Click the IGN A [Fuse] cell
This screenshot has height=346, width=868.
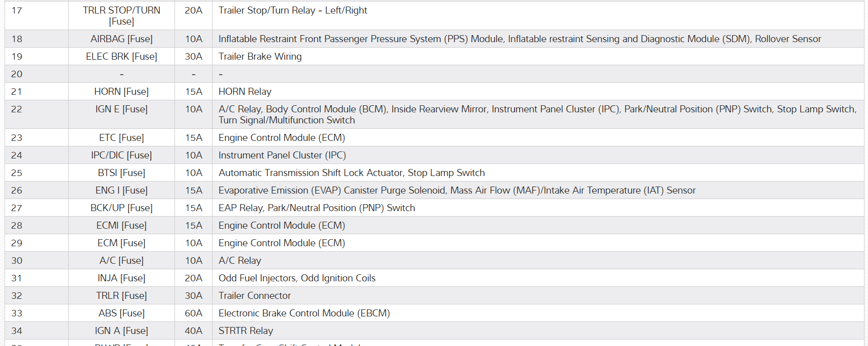point(121,331)
